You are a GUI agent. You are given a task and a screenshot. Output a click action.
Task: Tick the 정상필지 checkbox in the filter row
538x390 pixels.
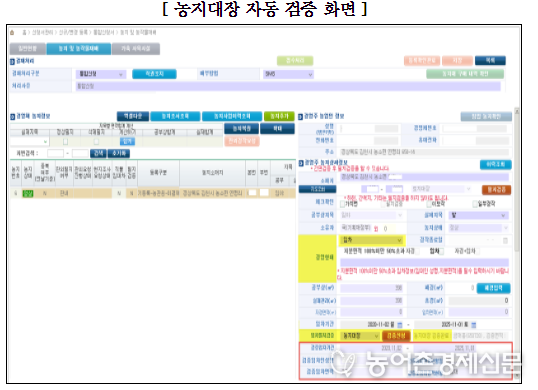point(65,141)
